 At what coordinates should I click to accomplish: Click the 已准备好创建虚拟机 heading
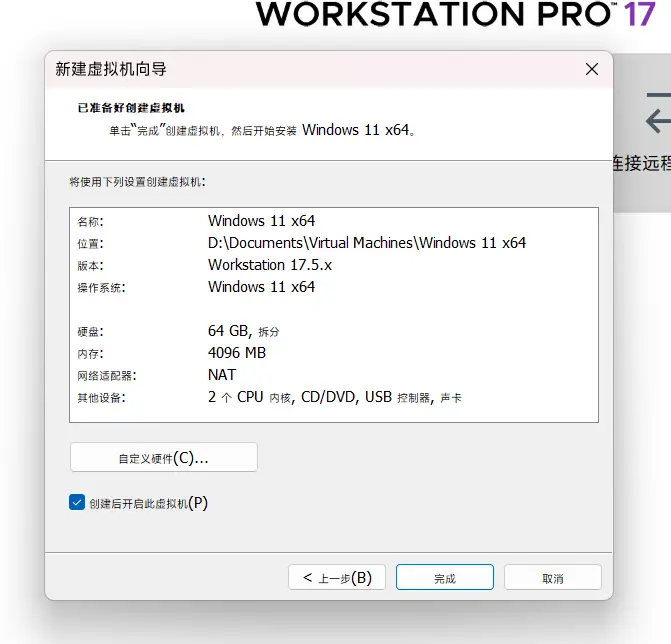point(132,108)
